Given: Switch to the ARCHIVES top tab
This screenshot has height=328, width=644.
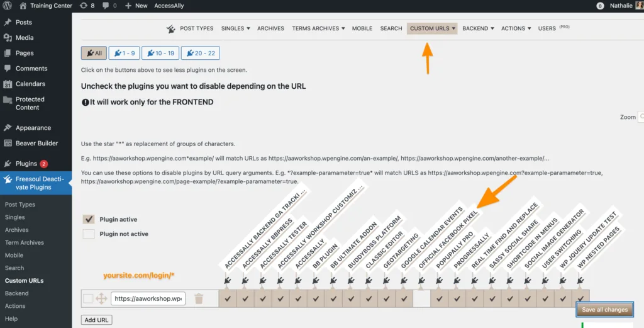Looking at the screenshot, I should [x=270, y=28].
